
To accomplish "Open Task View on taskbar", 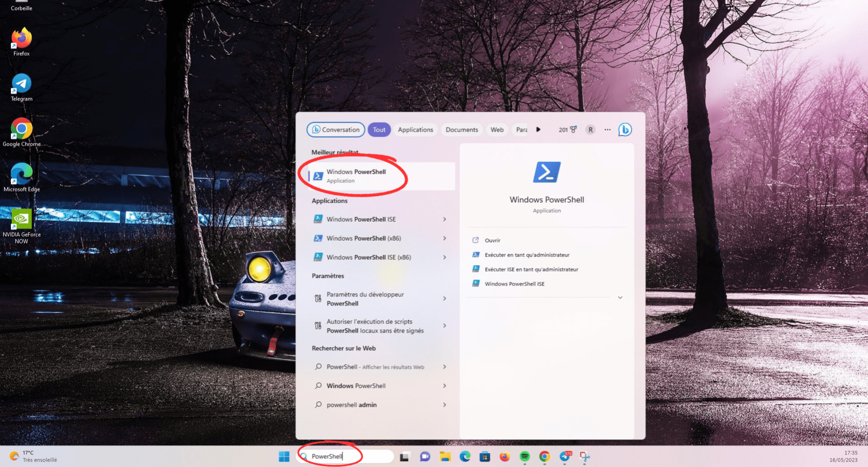I will click(x=405, y=457).
